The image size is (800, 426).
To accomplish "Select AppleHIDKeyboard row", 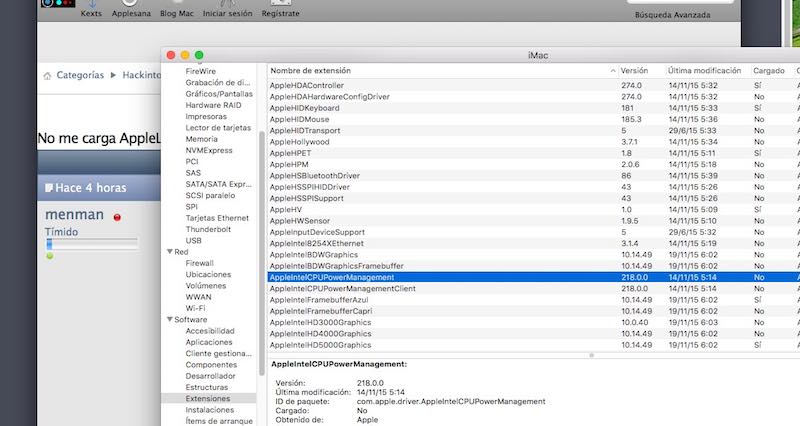I will pos(533,108).
